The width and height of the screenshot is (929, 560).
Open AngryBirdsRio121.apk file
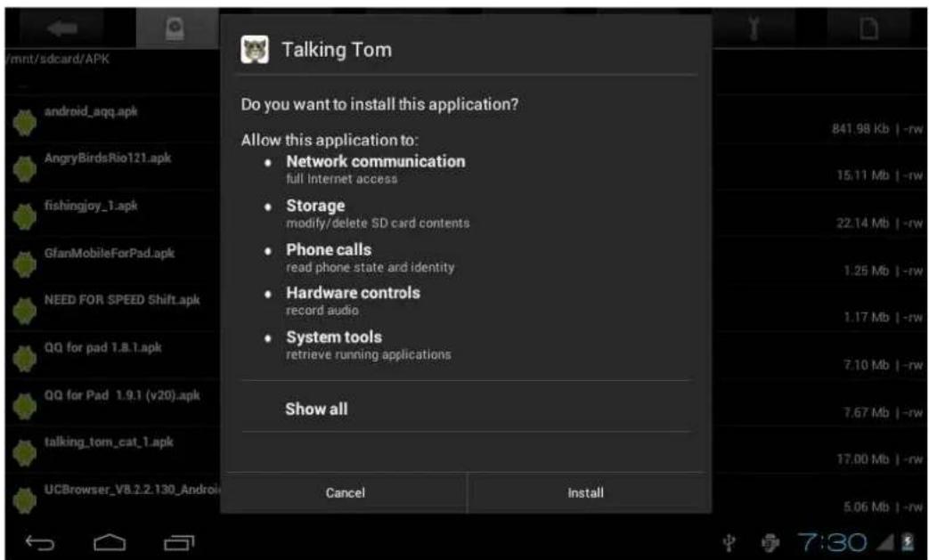pos(107,158)
